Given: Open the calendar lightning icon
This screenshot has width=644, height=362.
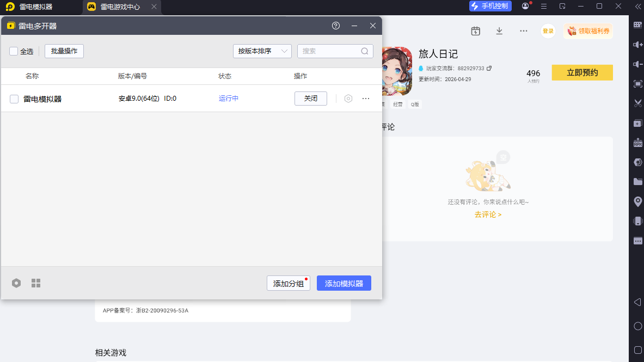Looking at the screenshot, I should click(x=476, y=31).
